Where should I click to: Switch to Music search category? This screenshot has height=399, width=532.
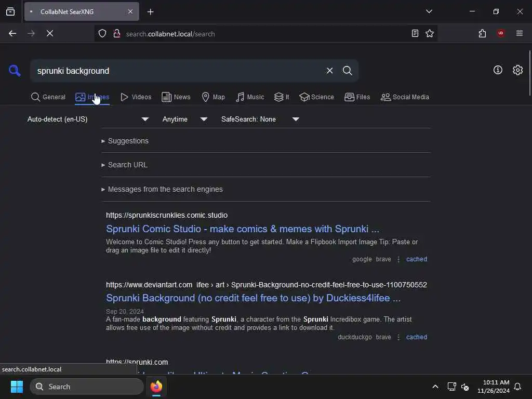pos(250,97)
